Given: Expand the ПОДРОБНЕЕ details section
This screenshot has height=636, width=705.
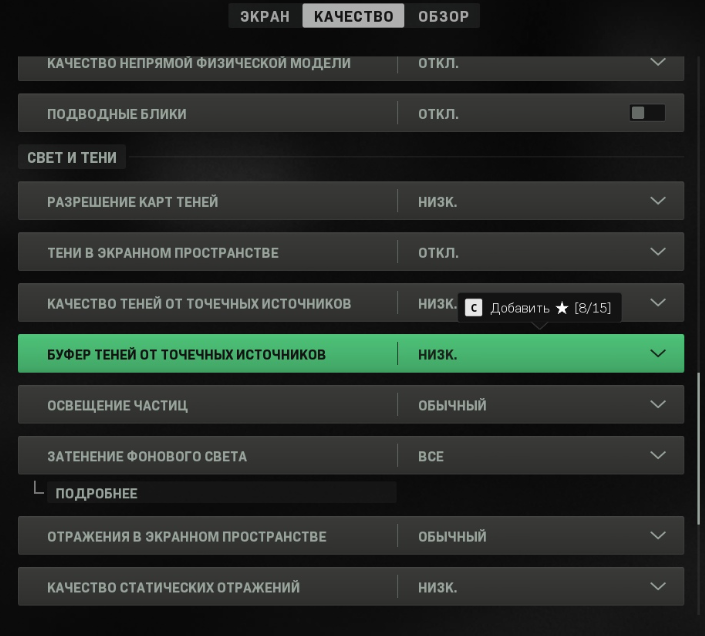Looking at the screenshot, I should (x=97, y=493).
